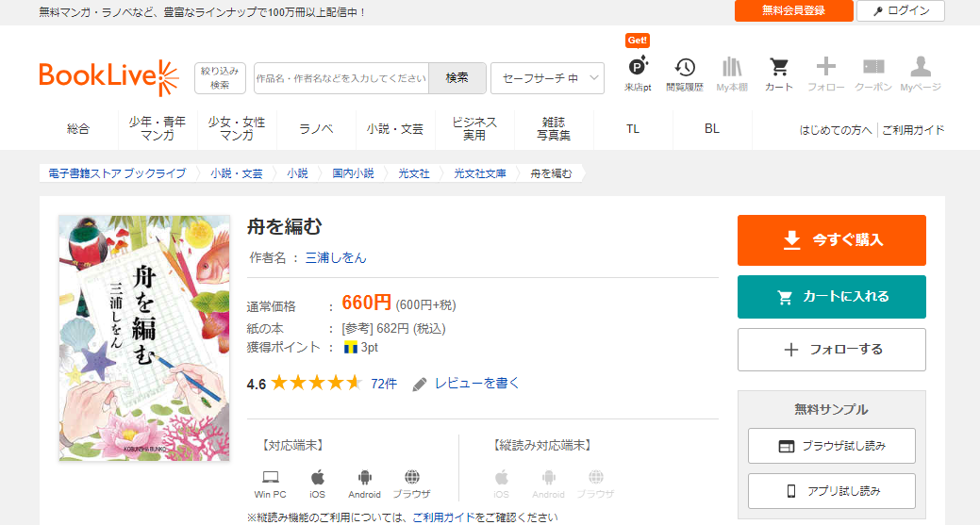Focus the 作品名・作者名 search field
The width and height of the screenshot is (980, 525).
(x=341, y=78)
